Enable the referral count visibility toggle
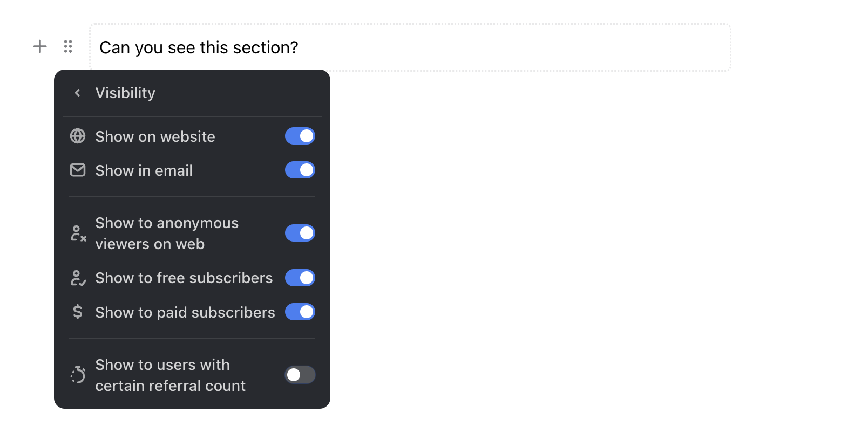868x440 pixels. coord(300,375)
